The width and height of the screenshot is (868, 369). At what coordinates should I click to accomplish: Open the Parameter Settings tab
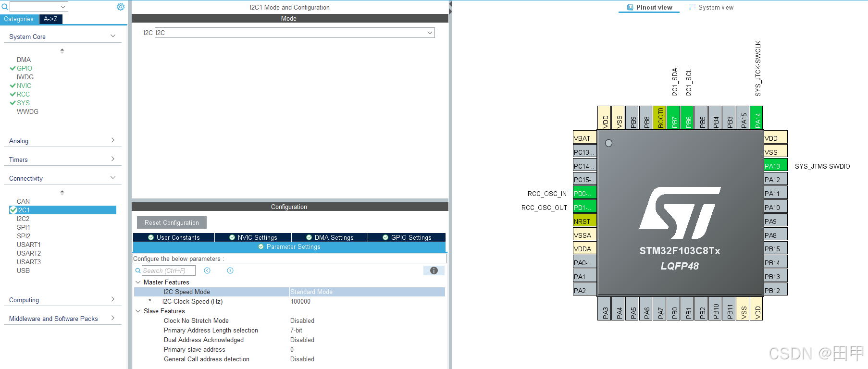point(289,247)
